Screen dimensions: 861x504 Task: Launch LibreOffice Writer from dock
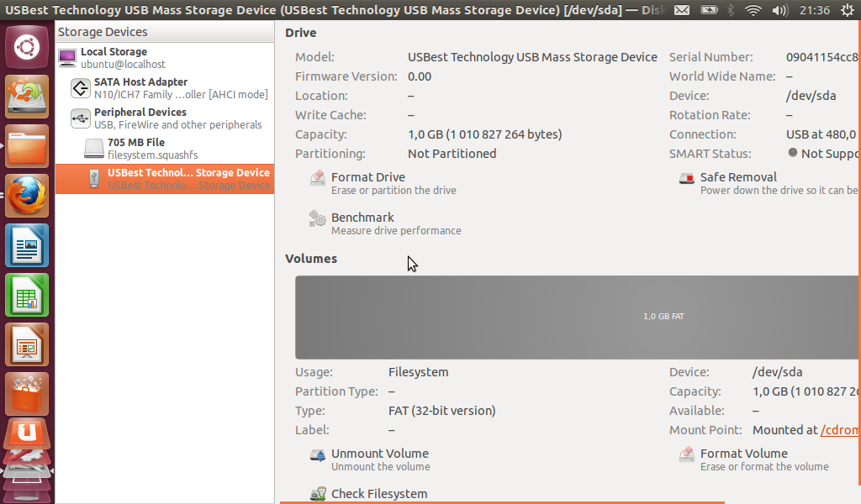click(x=27, y=246)
